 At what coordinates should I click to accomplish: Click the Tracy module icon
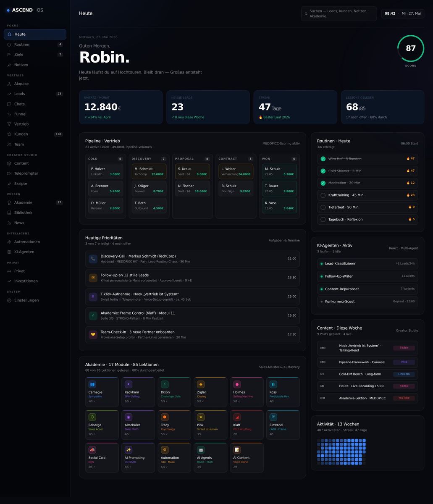coord(165,417)
